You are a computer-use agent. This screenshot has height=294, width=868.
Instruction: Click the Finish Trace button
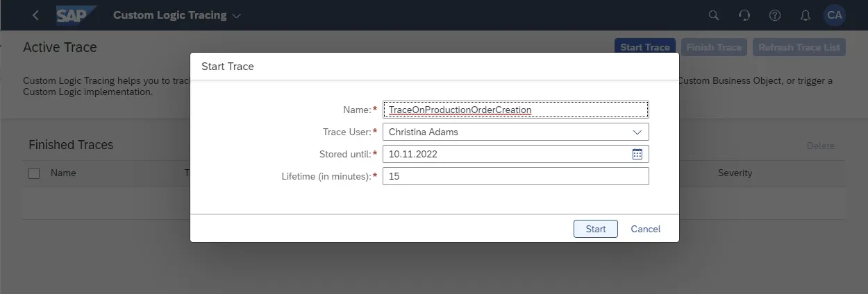tap(715, 47)
